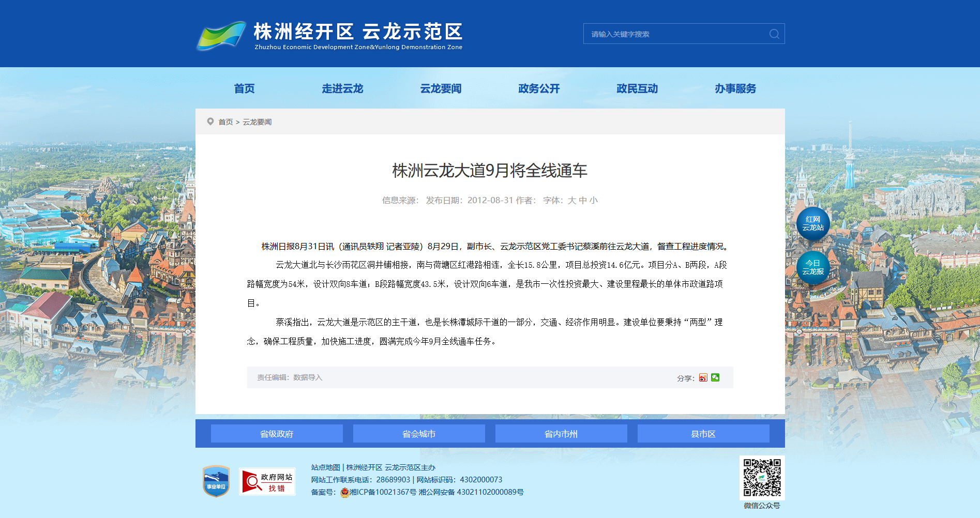Set font size to 大
This screenshot has height=518, width=980.
pos(572,201)
